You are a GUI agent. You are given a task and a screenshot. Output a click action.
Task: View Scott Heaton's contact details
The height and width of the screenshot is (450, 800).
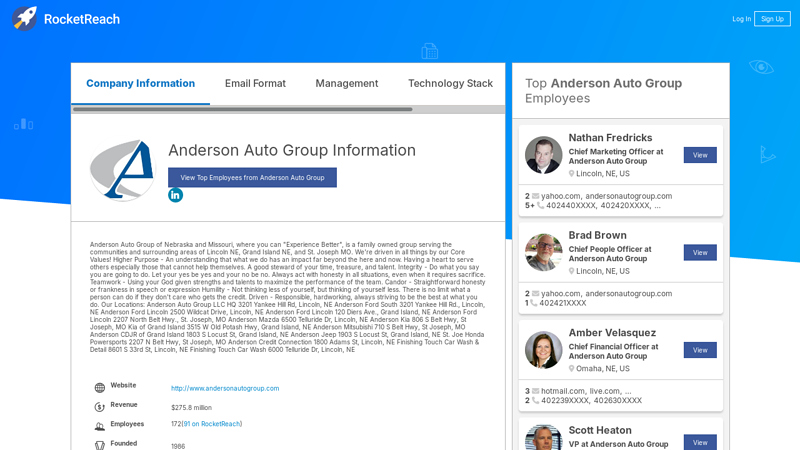[700, 442]
